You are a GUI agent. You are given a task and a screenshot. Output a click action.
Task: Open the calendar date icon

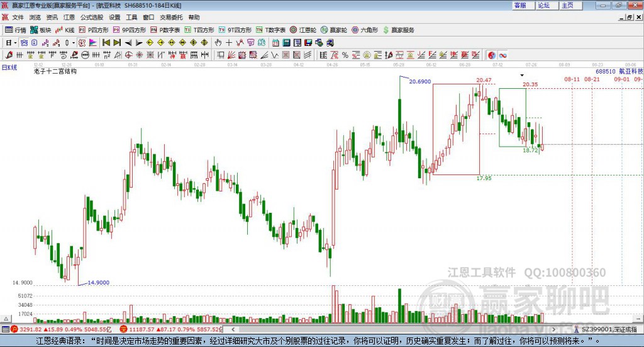[x=275, y=43]
